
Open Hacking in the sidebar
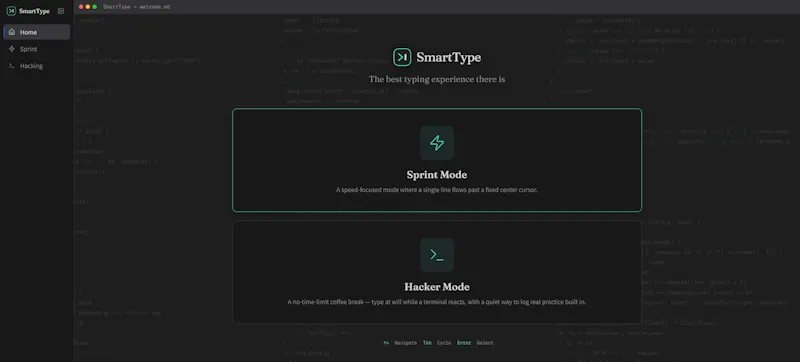coord(36,66)
